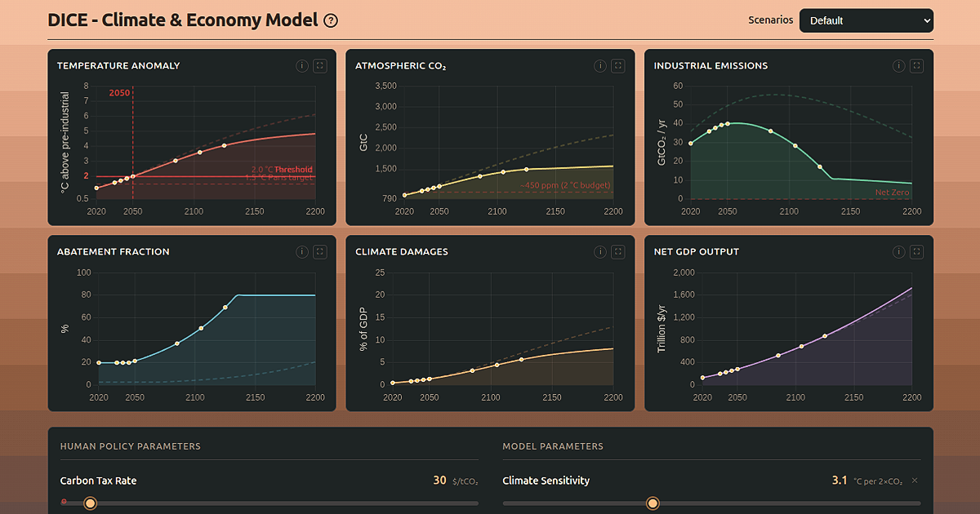Click the 'Scenarios' label

[x=770, y=20]
